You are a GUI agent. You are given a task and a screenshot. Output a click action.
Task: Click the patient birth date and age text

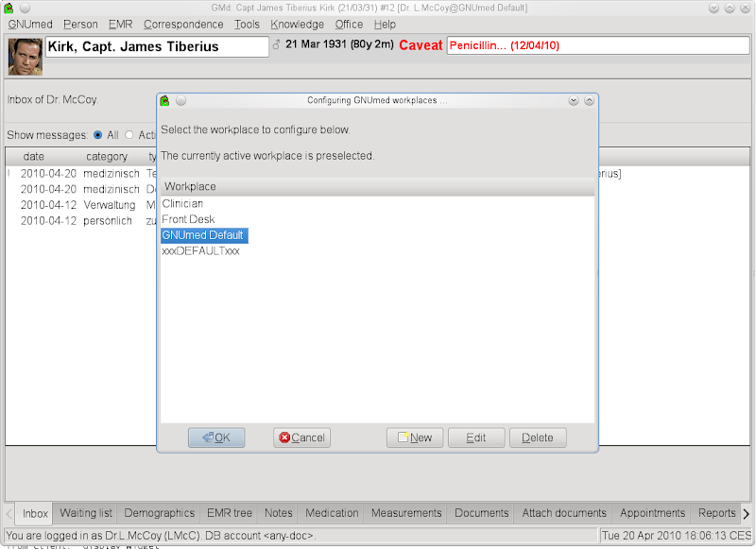click(339, 44)
